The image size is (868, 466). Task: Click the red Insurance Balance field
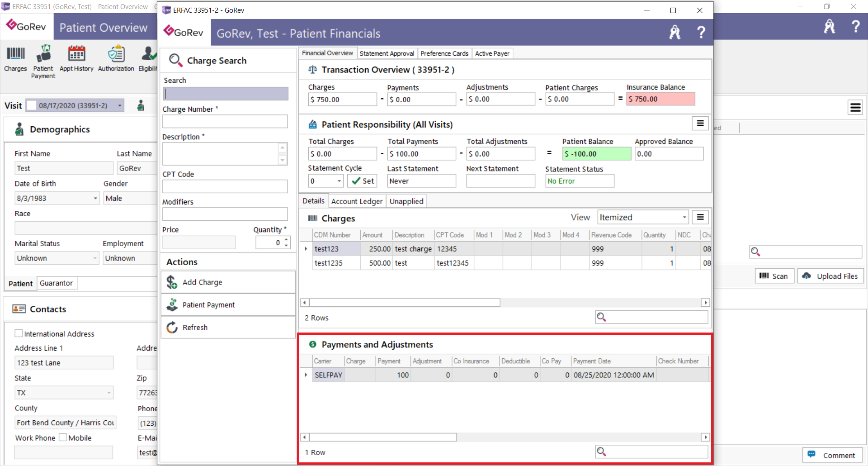[x=660, y=99]
